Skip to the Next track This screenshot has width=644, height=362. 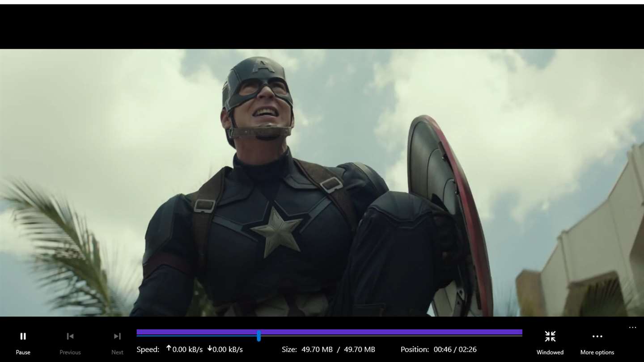click(x=117, y=342)
